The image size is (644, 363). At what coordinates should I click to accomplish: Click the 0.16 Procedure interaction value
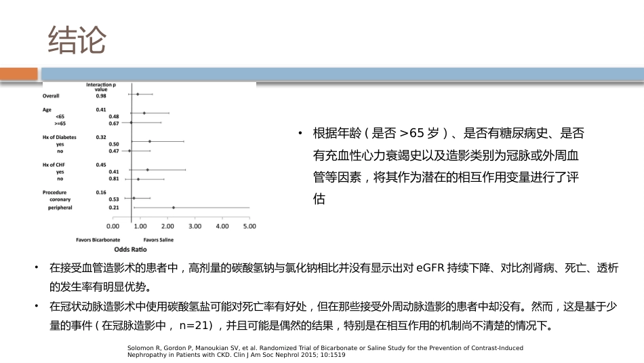pyautogui.click(x=101, y=193)
